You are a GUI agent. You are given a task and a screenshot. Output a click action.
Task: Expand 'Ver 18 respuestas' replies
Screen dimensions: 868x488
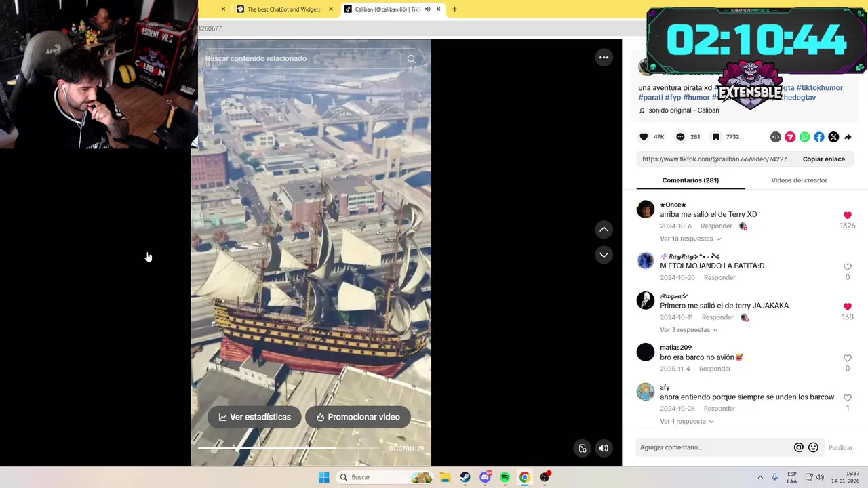tap(690, 239)
